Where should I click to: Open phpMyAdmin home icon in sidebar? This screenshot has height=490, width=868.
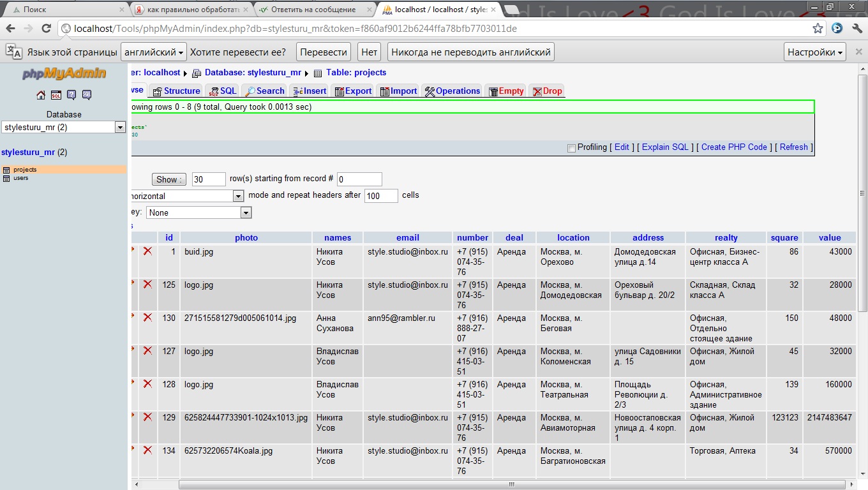point(41,95)
